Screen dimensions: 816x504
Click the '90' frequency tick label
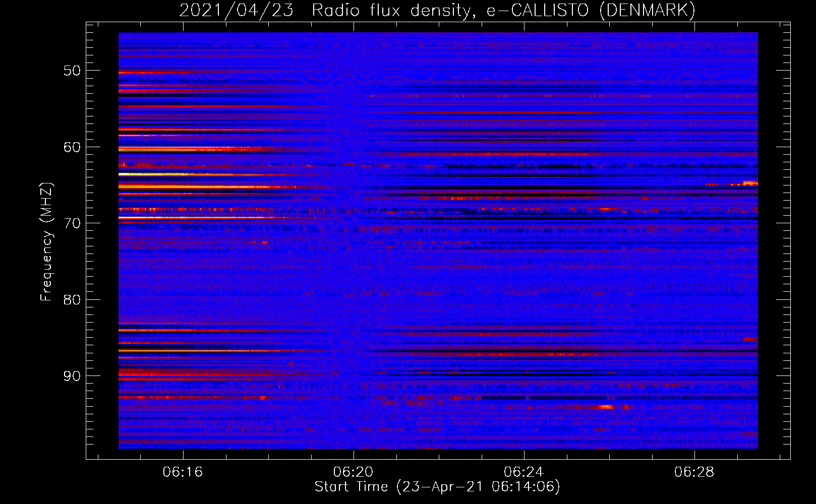click(x=72, y=376)
